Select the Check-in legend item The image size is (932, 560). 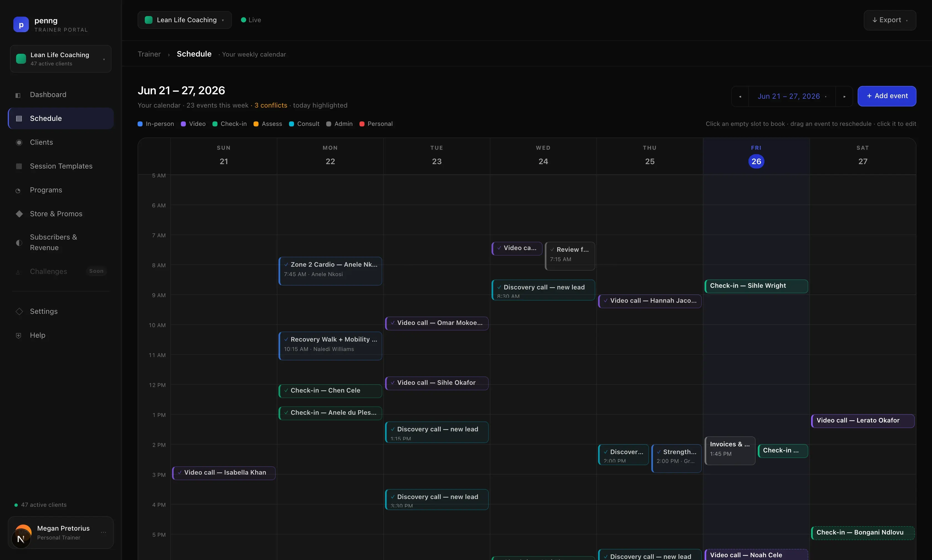pyautogui.click(x=229, y=124)
